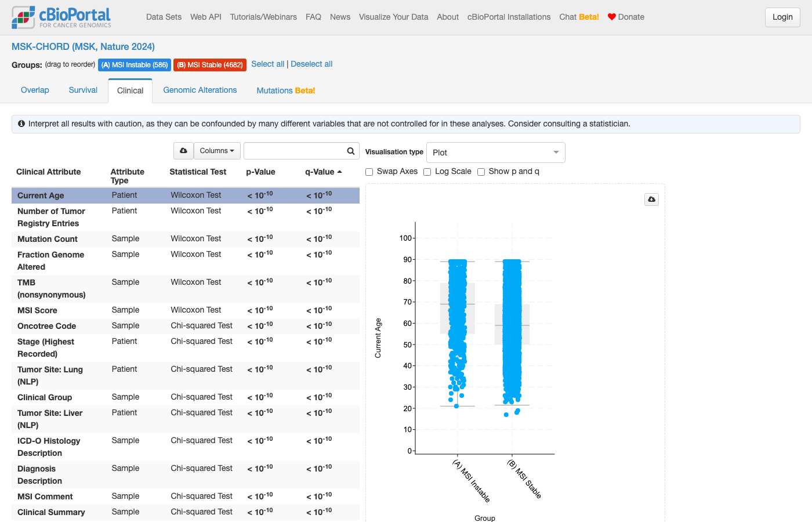Viewport: 812px width, 522px height.
Task: Open cBioPortal Installations link
Action: (x=509, y=17)
